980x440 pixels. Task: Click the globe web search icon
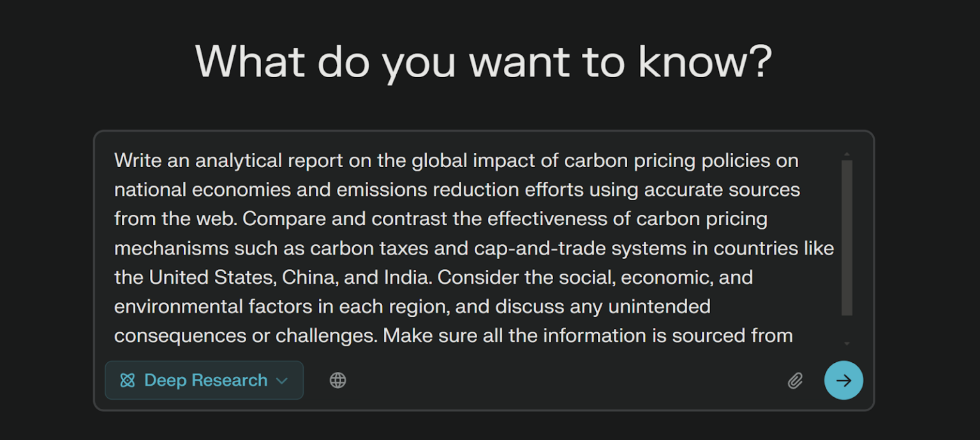click(x=338, y=381)
